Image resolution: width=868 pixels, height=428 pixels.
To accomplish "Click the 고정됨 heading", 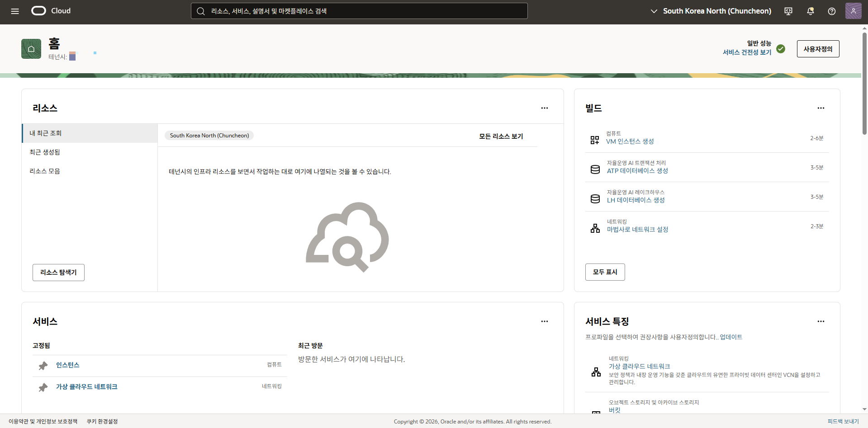I will coord(41,346).
